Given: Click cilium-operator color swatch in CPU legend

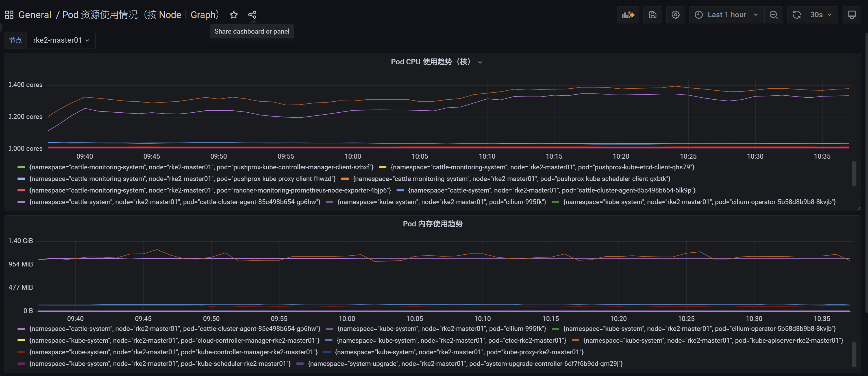Looking at the screenshot, I should coord(555,202).
